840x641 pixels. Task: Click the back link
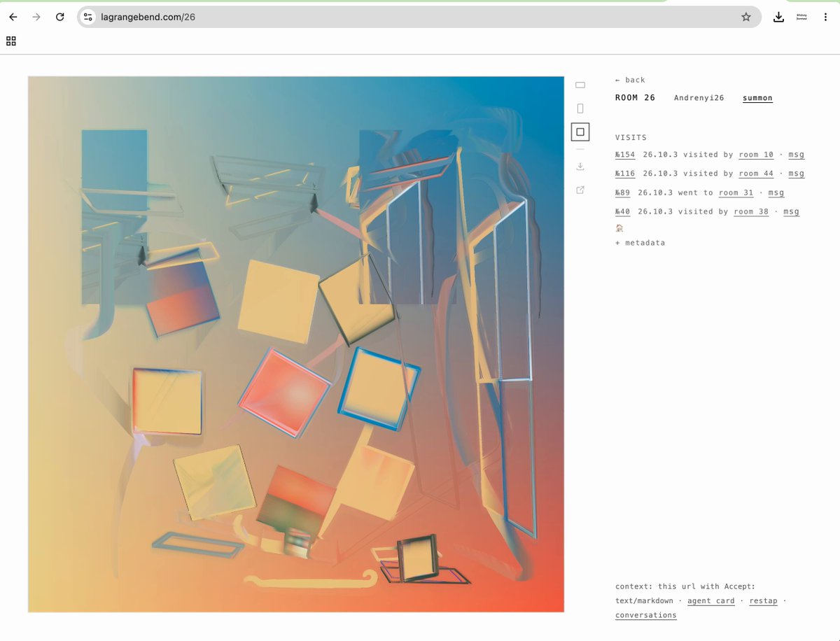tap(630, 80)
